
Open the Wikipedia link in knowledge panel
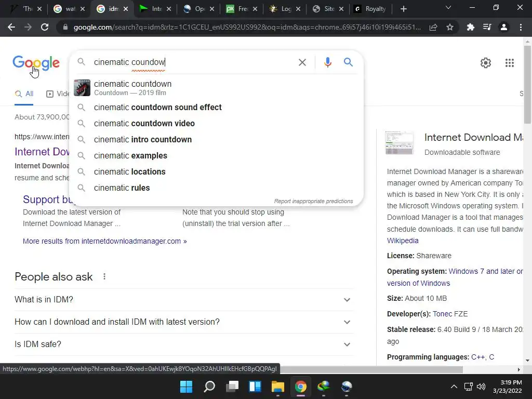(403, 241)
